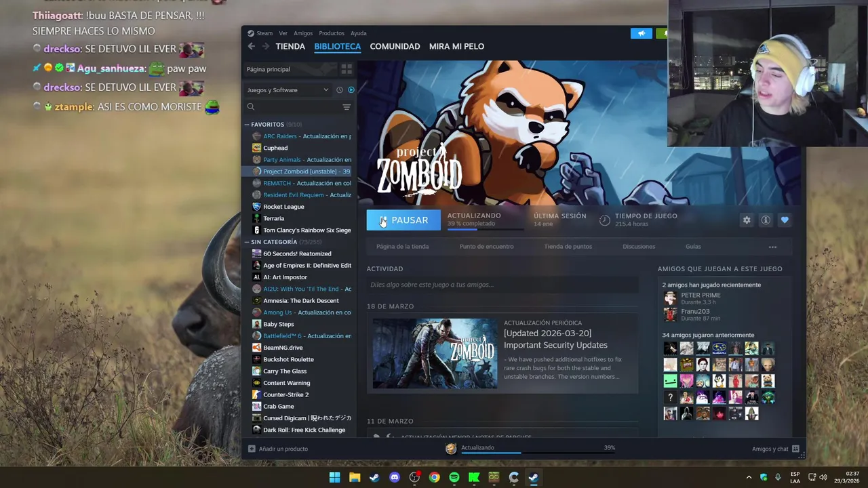Open Google Chrome from taskbar
Image resolution: width=868 pixels, height=488 pixels.
(434, 478)
